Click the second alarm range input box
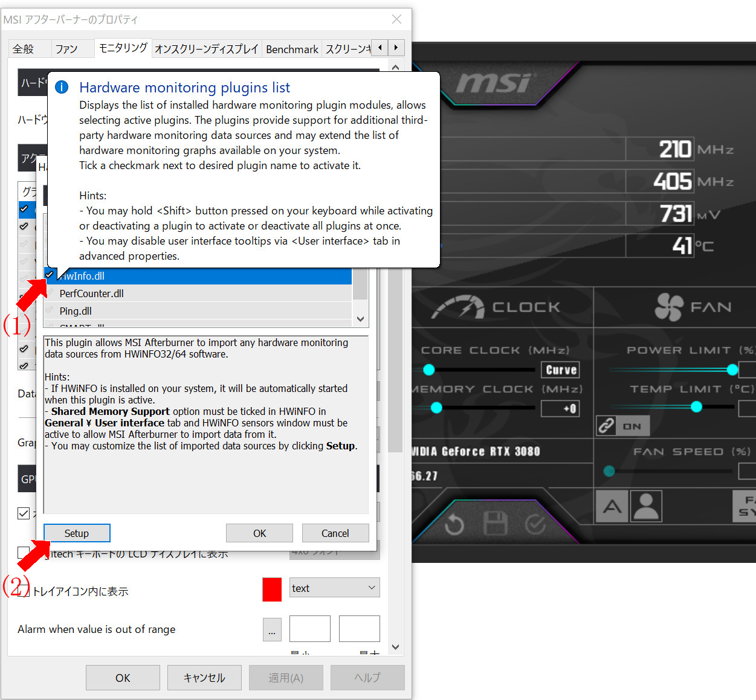This screenshot has width=756, height=700. pyautogui.click(x=360, y=629)
